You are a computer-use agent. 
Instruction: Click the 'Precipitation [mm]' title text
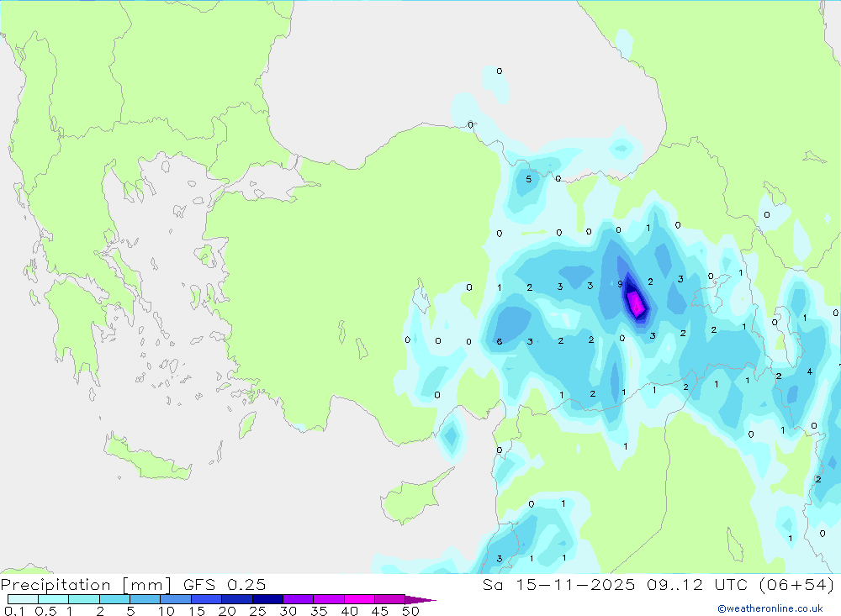[86, 585]
